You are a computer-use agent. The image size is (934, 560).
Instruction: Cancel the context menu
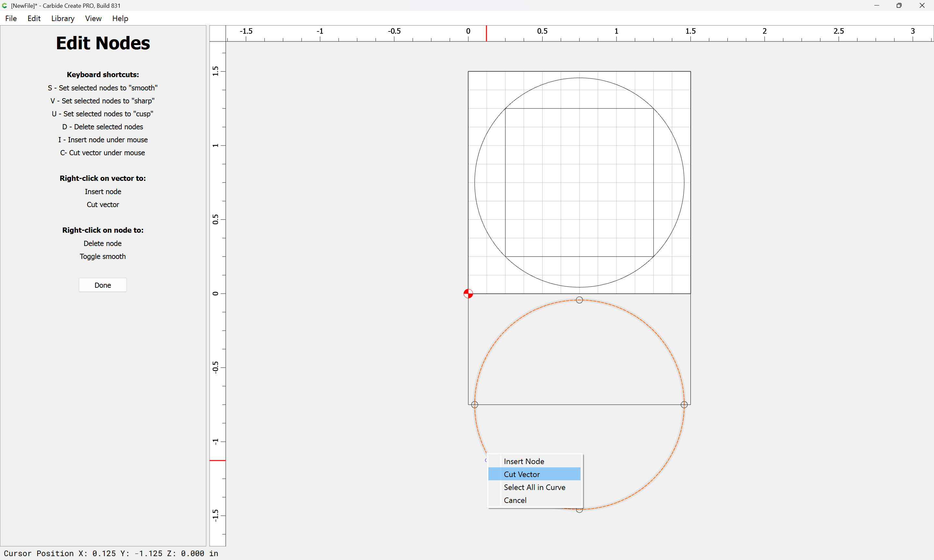(x=515, y=500)
